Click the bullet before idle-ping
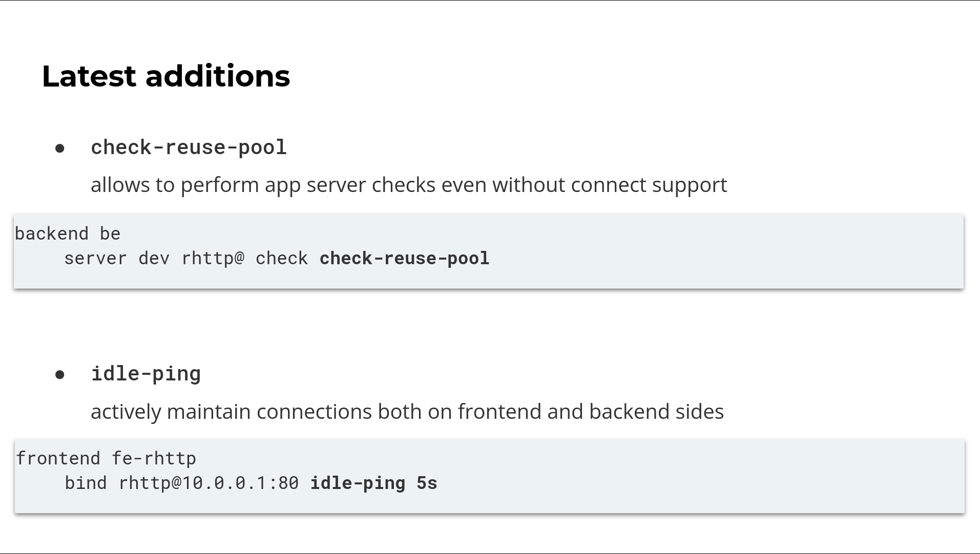980x554 pixels. (60, 375)
